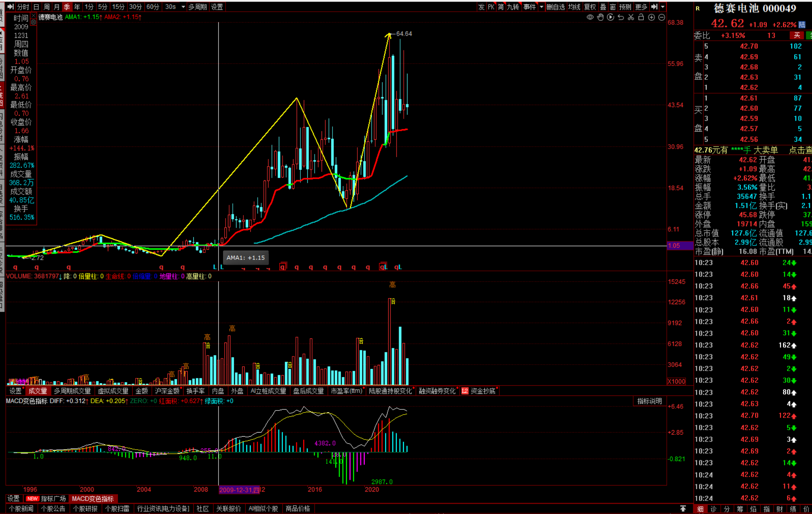
Task: Click the undo arrow icon above chart
Action: point(620,17)
